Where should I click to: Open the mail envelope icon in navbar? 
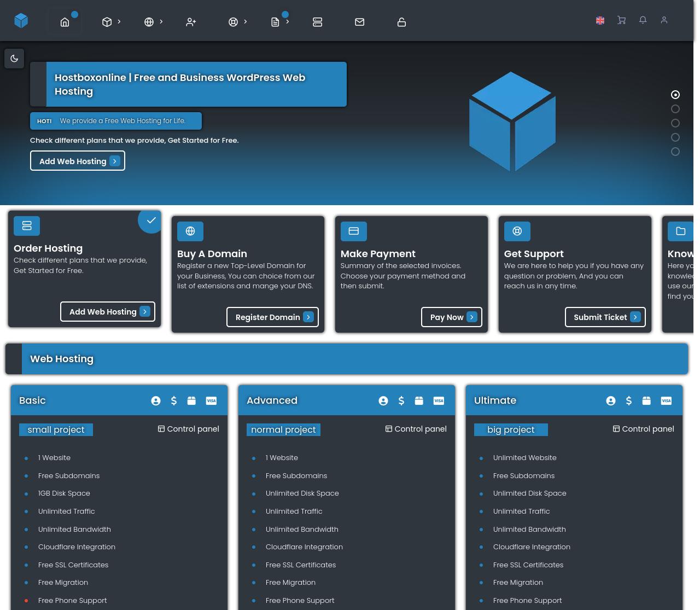(359, 22)
